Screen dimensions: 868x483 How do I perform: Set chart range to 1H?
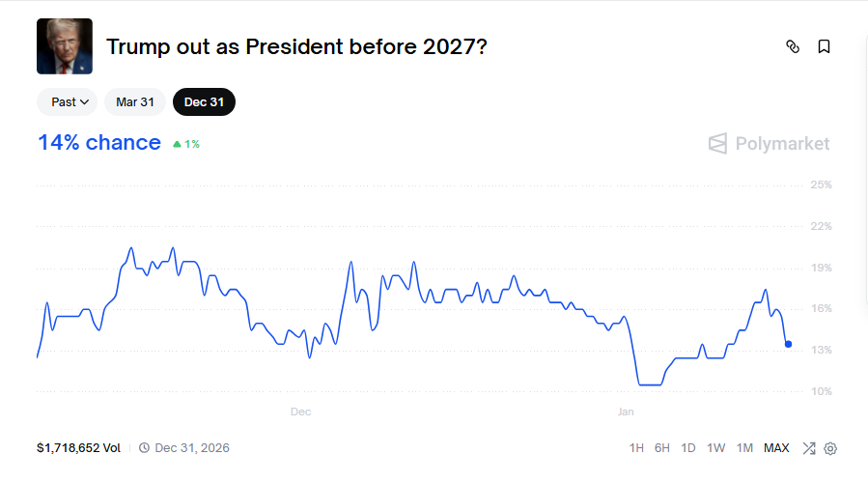point(636,448)
